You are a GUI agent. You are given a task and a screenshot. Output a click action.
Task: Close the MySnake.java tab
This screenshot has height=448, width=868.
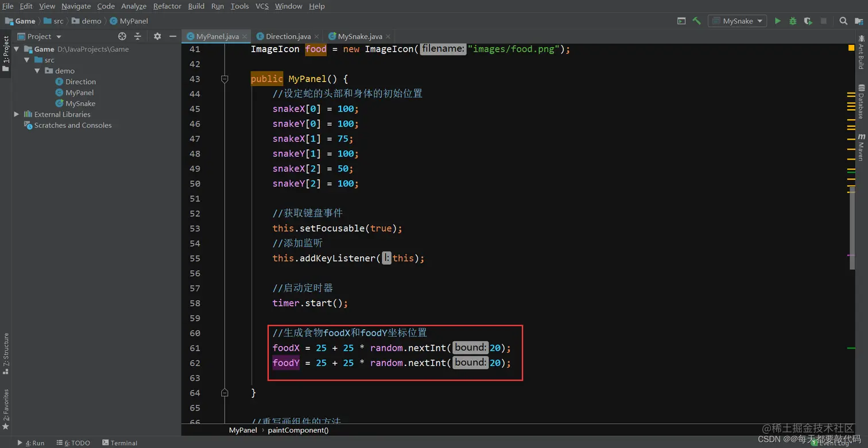click(388, 36)
